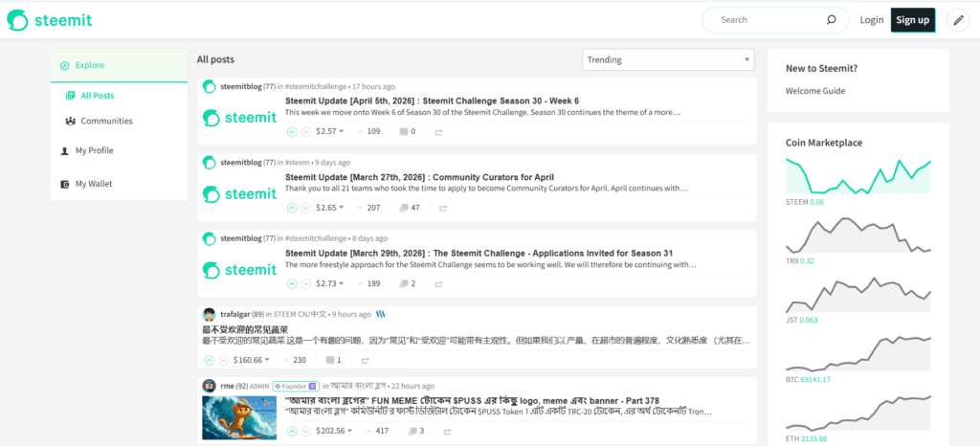
Task: Open the Welcome Guide link
Action: click(815, 91)
